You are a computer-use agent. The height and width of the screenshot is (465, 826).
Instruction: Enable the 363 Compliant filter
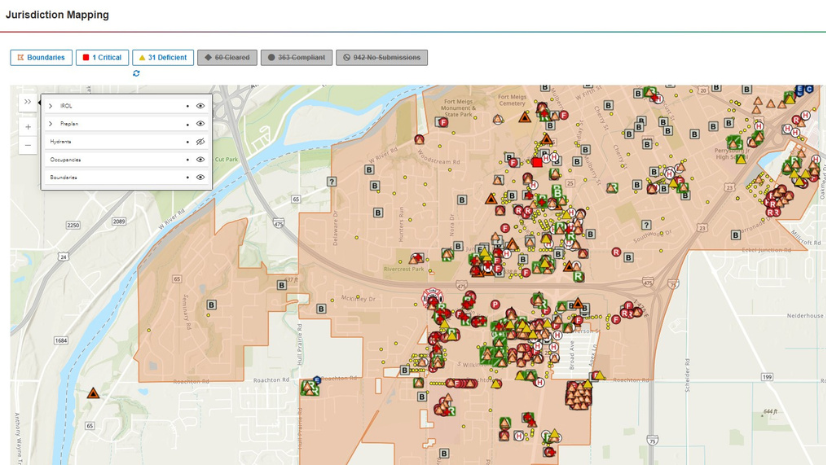click(x=297, y=57)
